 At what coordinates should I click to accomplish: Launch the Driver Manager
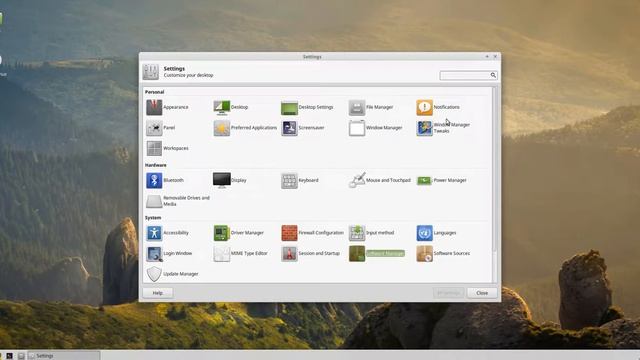(x=239, y=233)
